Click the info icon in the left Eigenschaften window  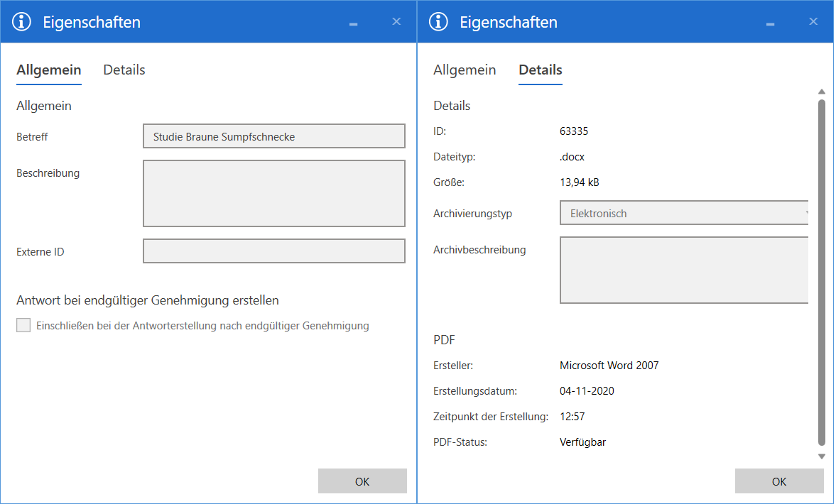click(x=22, y=22)
